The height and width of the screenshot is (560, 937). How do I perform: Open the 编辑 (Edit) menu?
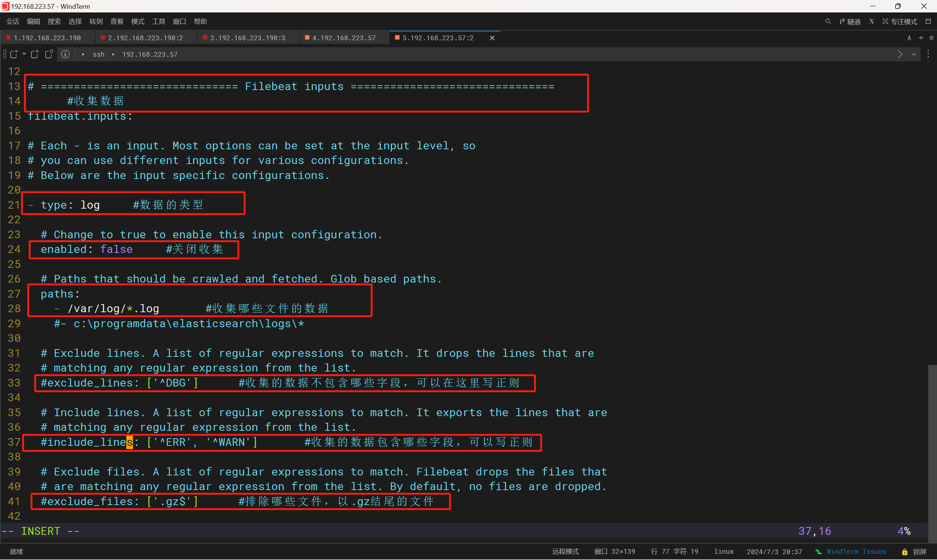tap(33, 22)
